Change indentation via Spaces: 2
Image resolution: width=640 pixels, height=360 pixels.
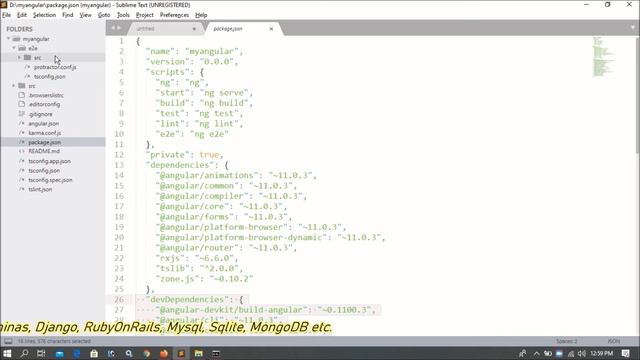pyautogui.click(x=567, y=341)
